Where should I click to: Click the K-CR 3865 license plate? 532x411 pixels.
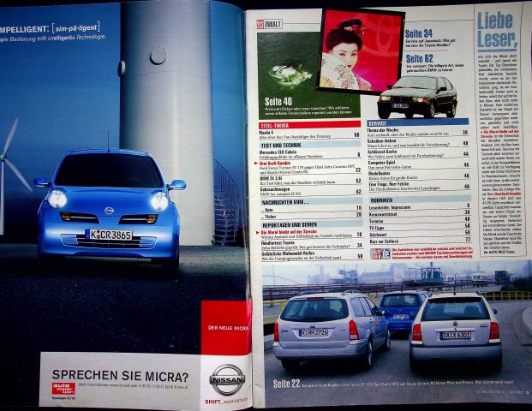click(108, 234)
